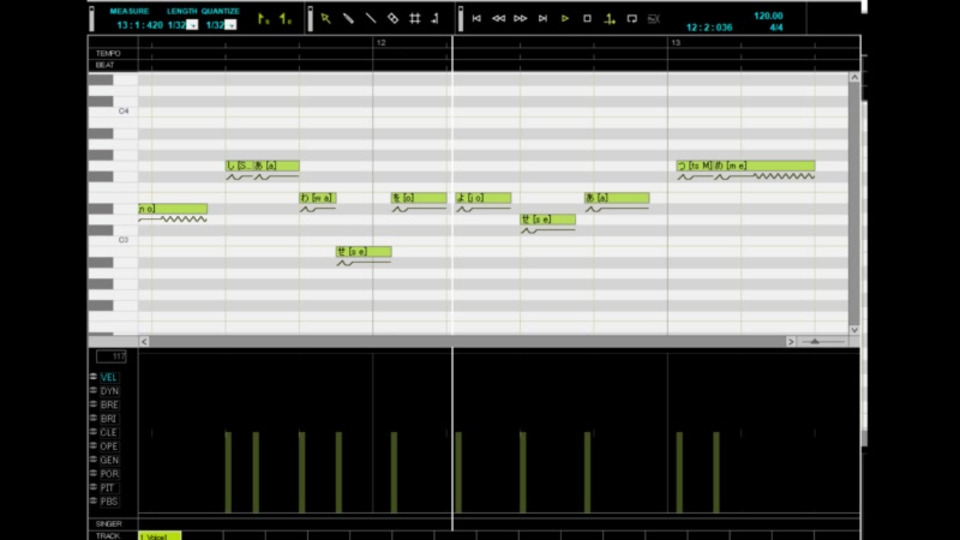Select the CLE control parameter
Image resolution: width=960 pixels, height=540 pixels.
coord(108,432)
